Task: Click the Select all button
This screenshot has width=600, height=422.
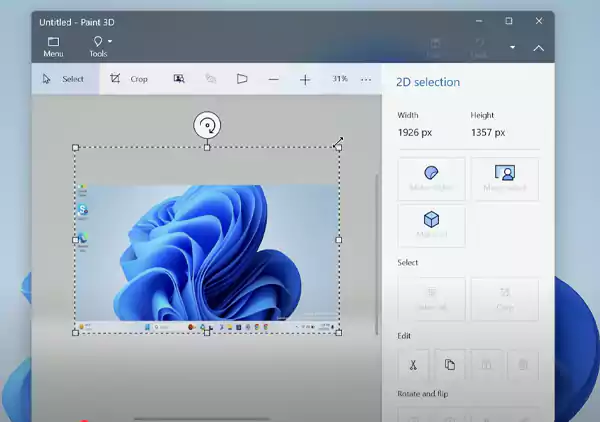Action: [431, 299]
